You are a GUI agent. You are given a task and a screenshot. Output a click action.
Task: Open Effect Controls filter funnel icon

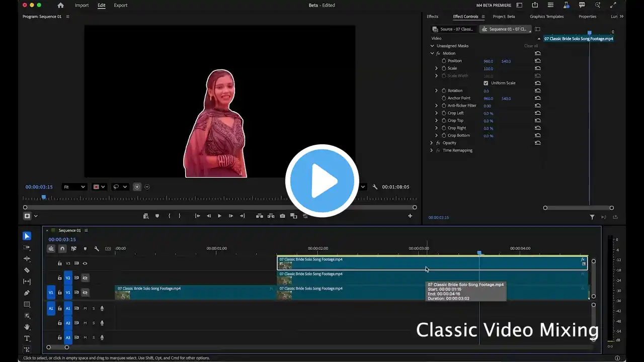coord(592,217)
